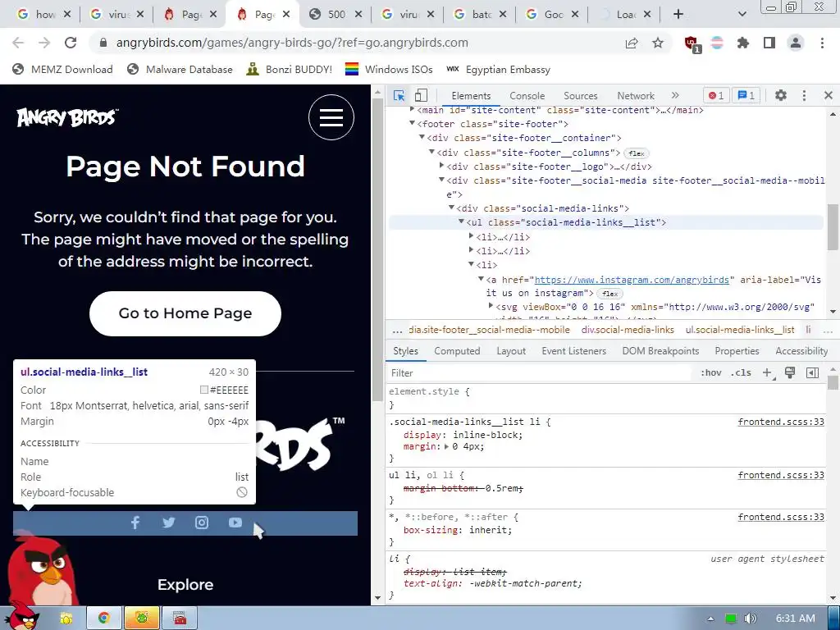
Task: Toggle the device toolbar icon in DevTools
Action: [421, 96]
